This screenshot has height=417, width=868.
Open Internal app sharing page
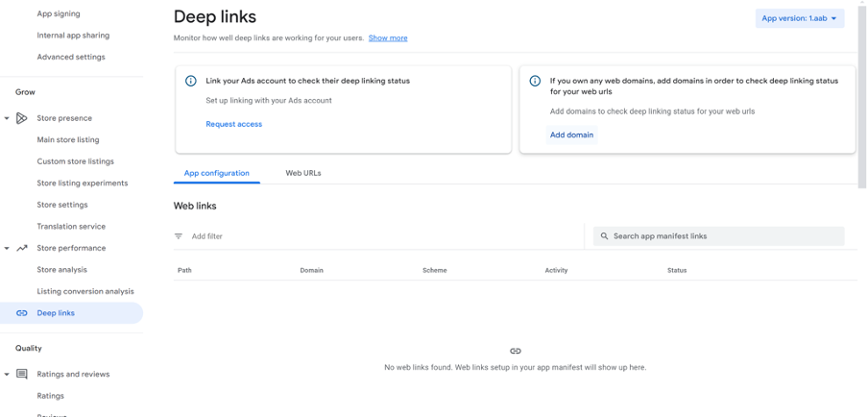click(73, 36)
